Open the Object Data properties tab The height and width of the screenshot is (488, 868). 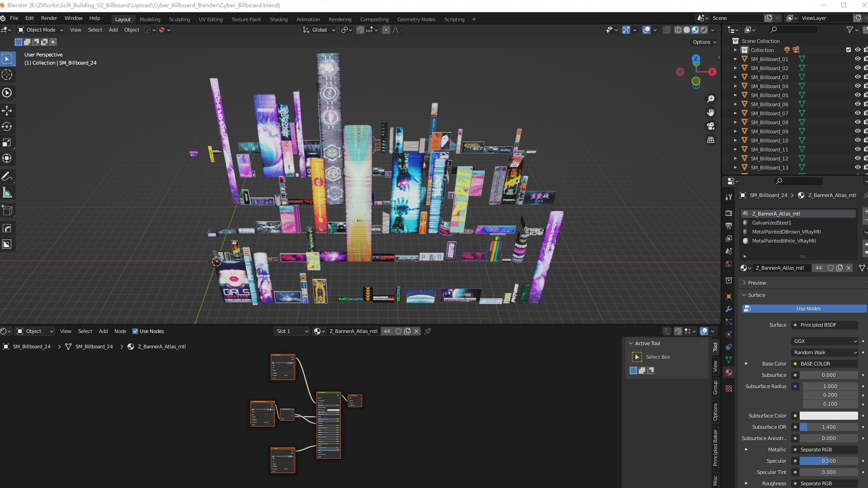point(729,359)
